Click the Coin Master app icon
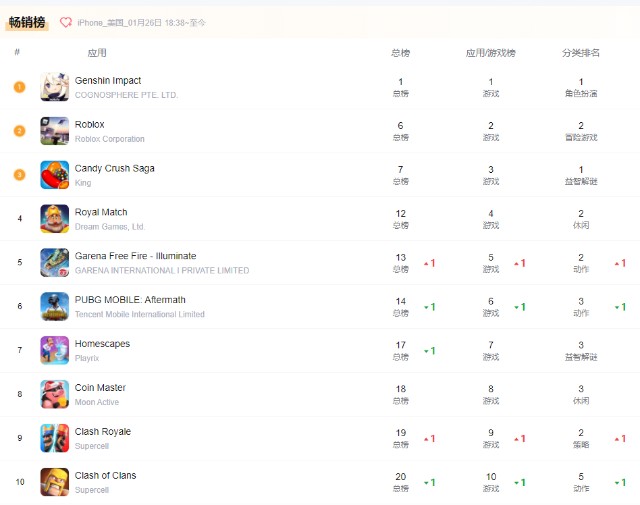The width and height of the screenshot is (640, 505). 54,394
